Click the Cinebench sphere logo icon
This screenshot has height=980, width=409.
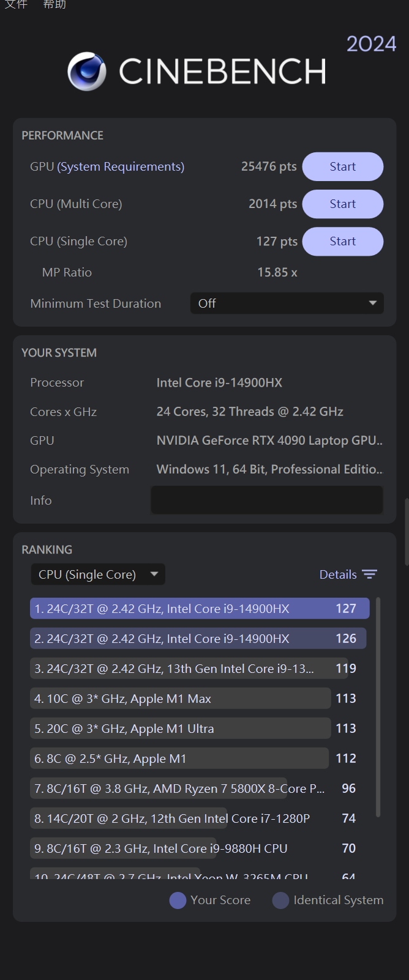(x=87, y=72)
